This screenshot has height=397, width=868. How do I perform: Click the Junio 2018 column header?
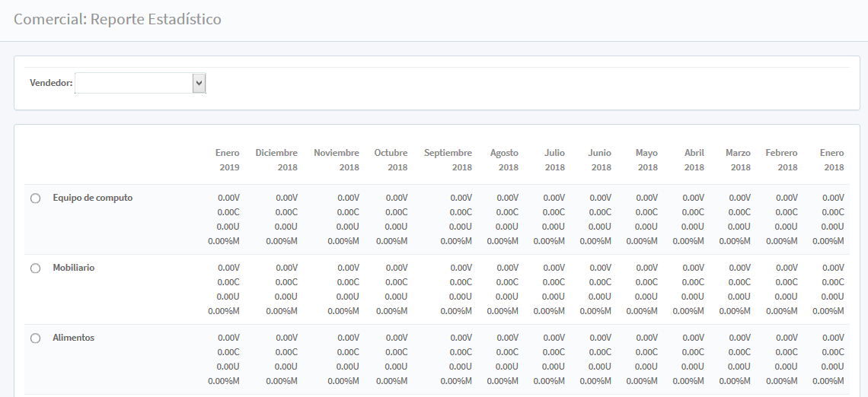600,160
